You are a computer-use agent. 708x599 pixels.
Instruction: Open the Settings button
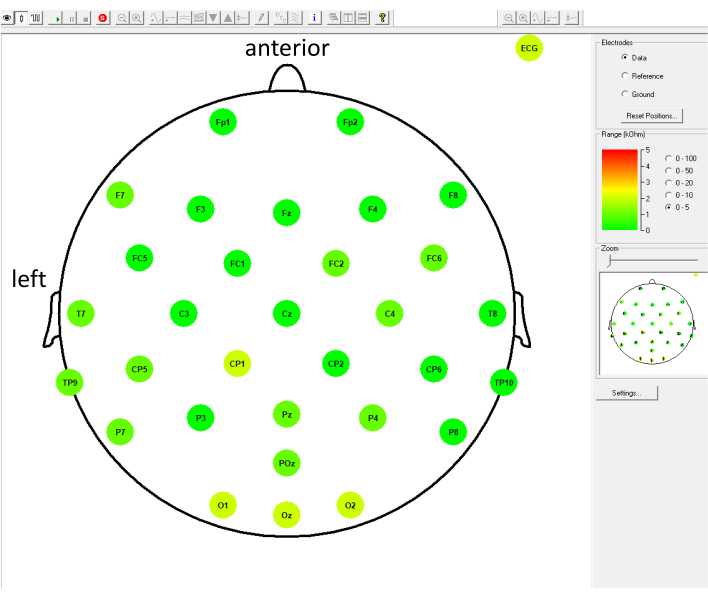(x=627, y=393)
